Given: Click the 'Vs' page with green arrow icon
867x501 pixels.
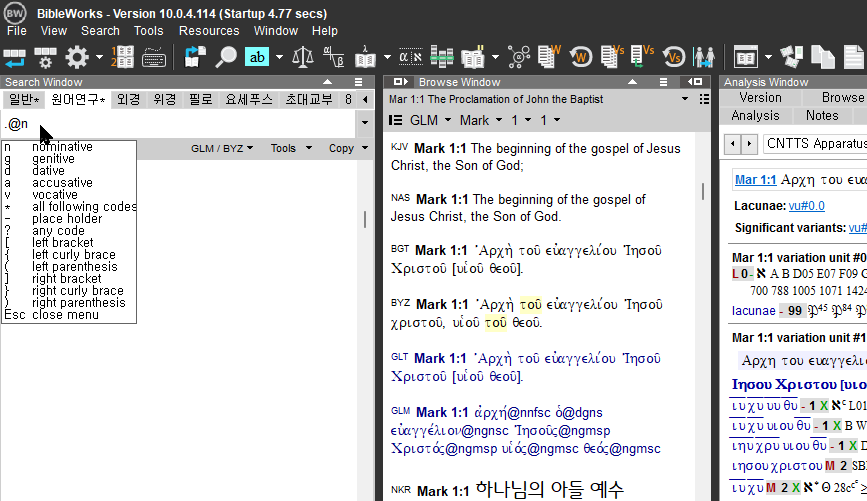Looking at the screenshot, I should [x=643, y=56].
